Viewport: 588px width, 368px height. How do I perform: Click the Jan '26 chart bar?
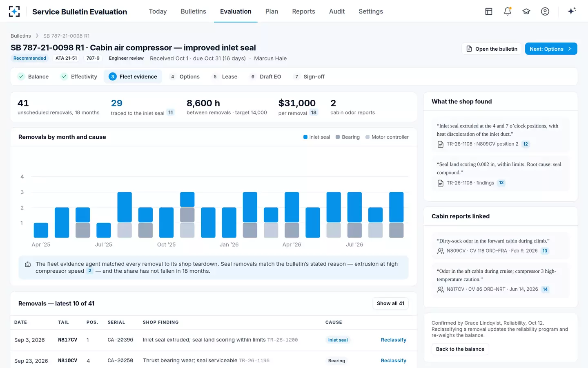229,222
